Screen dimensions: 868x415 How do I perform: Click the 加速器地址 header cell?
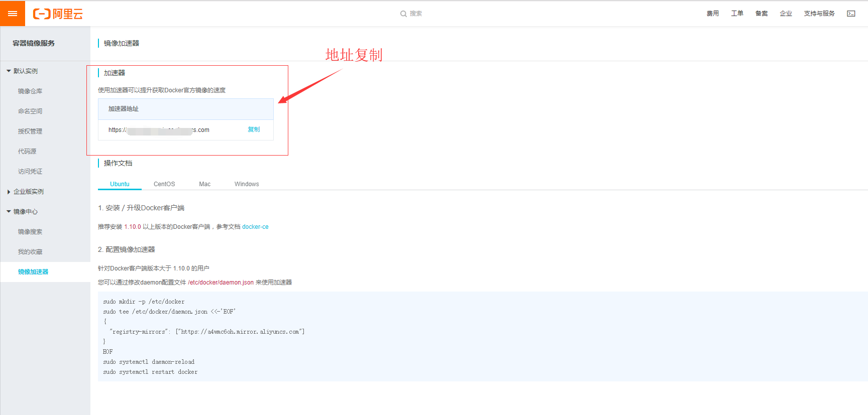point(186,109)
